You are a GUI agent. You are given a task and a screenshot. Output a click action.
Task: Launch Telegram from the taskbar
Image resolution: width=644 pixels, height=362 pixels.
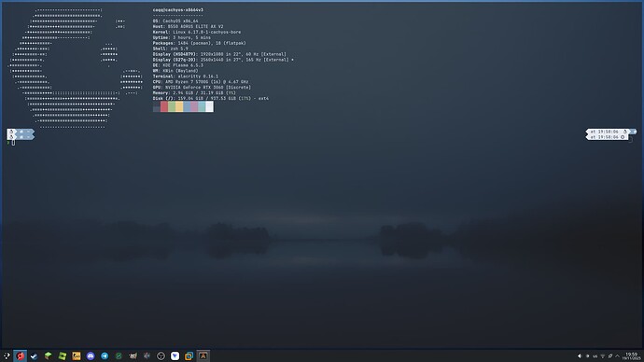105,355
